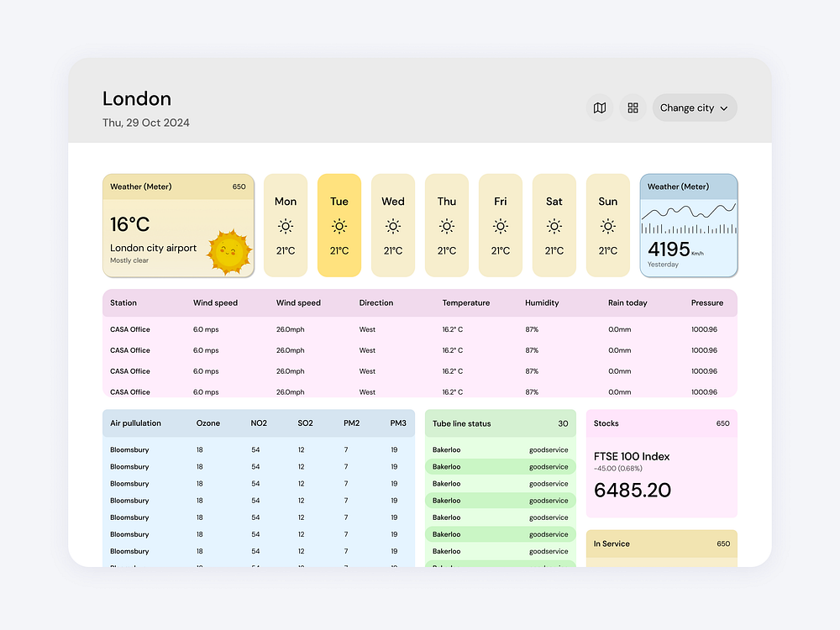Click the weather icon on the Sun card
840x630 pixels.
coord(607,226)
